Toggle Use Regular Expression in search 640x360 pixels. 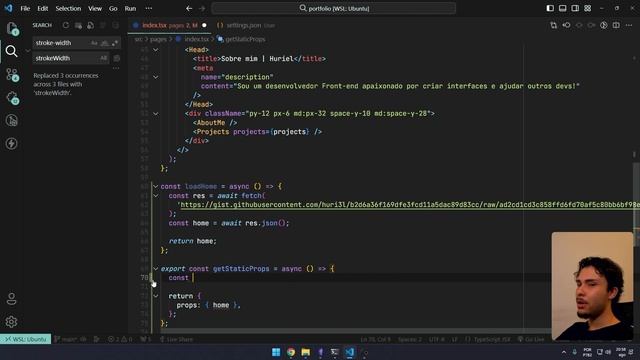click(115, 43)
